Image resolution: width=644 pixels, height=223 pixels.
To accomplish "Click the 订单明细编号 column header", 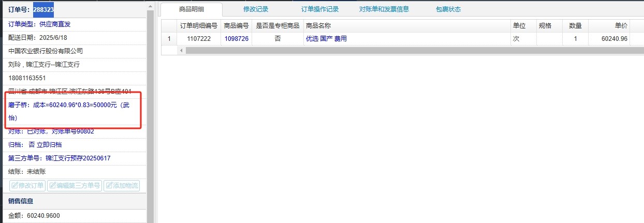I will point(199,26).
